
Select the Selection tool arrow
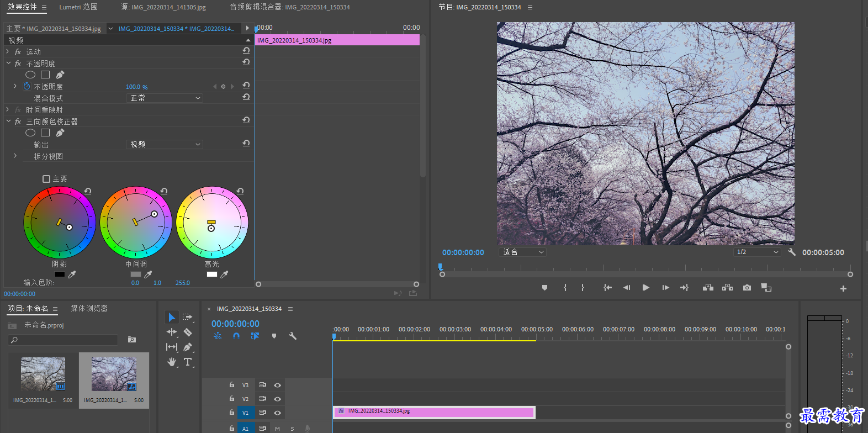point(172,317)
